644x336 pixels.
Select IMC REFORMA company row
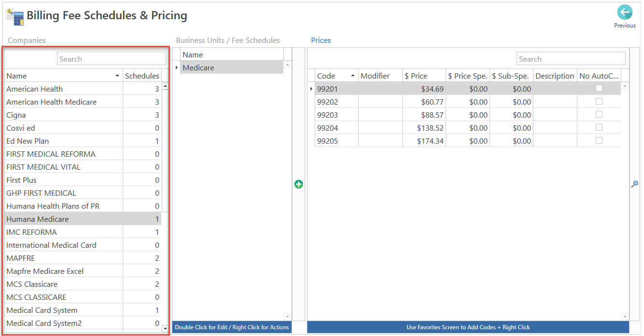coord(83,232)
